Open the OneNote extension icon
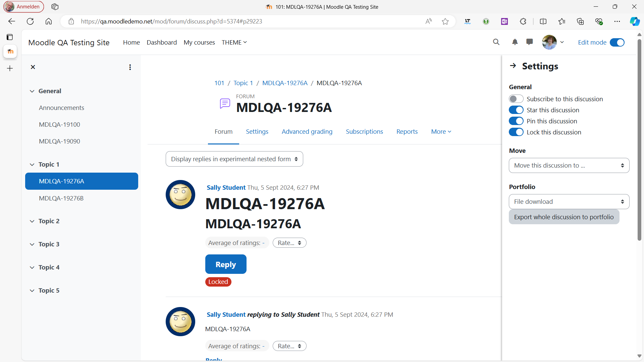This screenshot has height=362, width=644. [504, 21]
